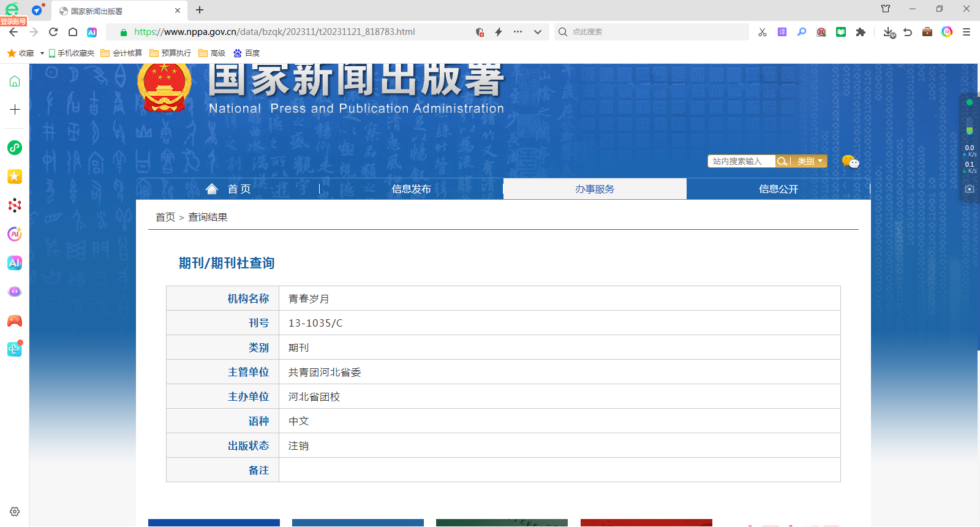Click the lightning speed mode icon

(499, 32)
